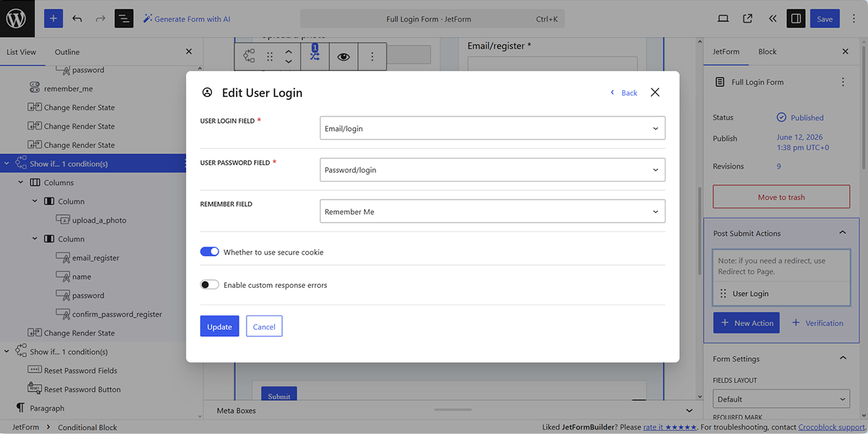Undo the last change
The image size is (868, 434).
77,19
